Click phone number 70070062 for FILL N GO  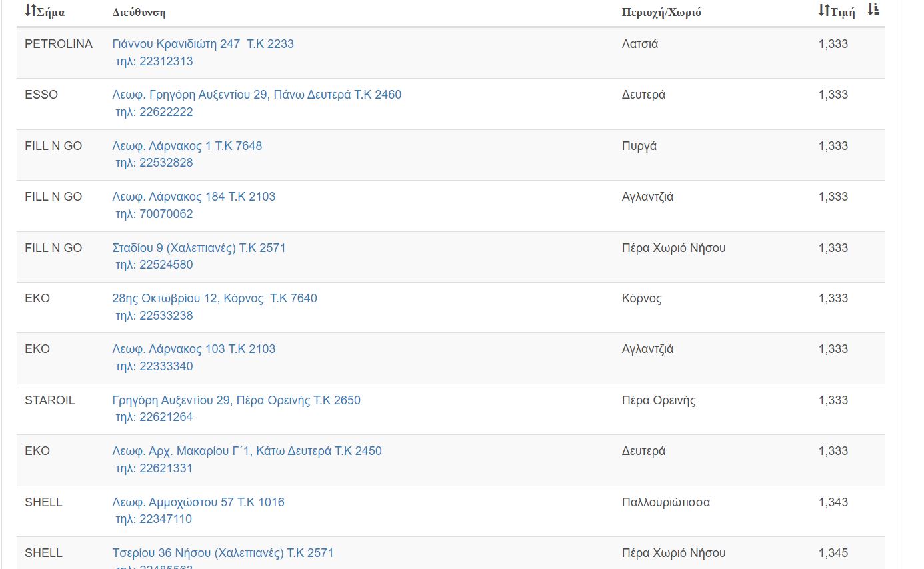pyautogui.click(x=165, y=214)
